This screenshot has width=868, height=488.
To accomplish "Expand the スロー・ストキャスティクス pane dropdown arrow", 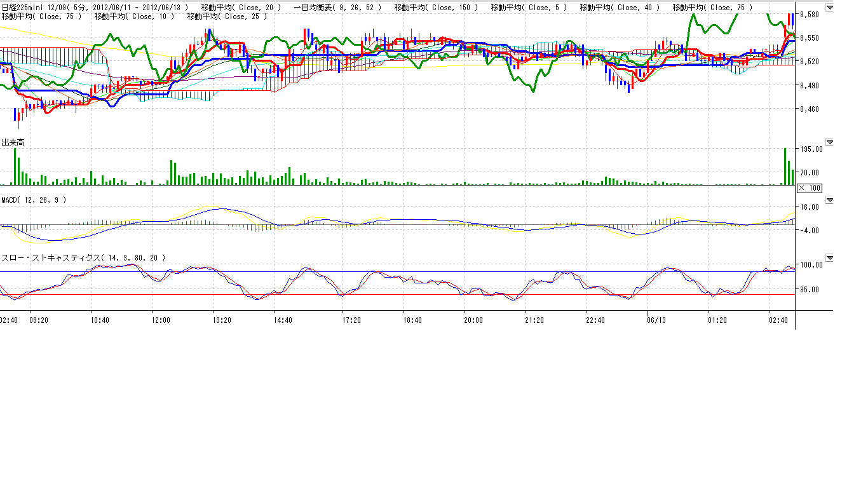I will tap(829, 258).
